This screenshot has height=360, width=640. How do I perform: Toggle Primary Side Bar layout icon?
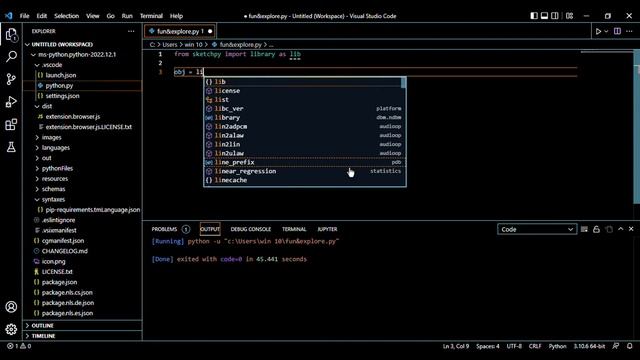[534, 16]
